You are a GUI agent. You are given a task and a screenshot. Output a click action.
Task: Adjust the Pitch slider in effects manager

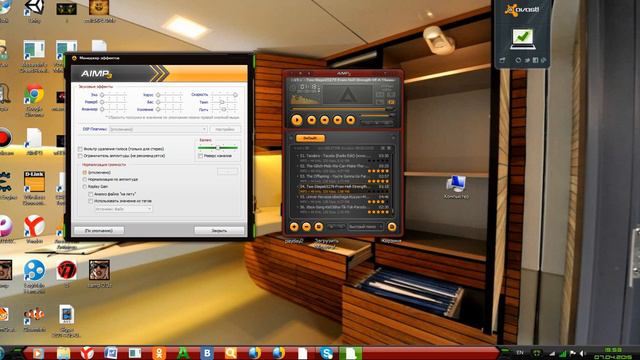pos(224,109)
